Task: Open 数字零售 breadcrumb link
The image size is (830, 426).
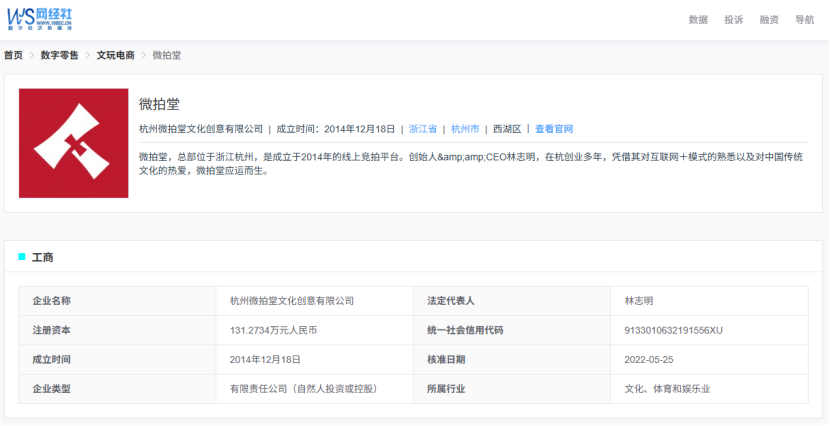Action: coord(59,55)
